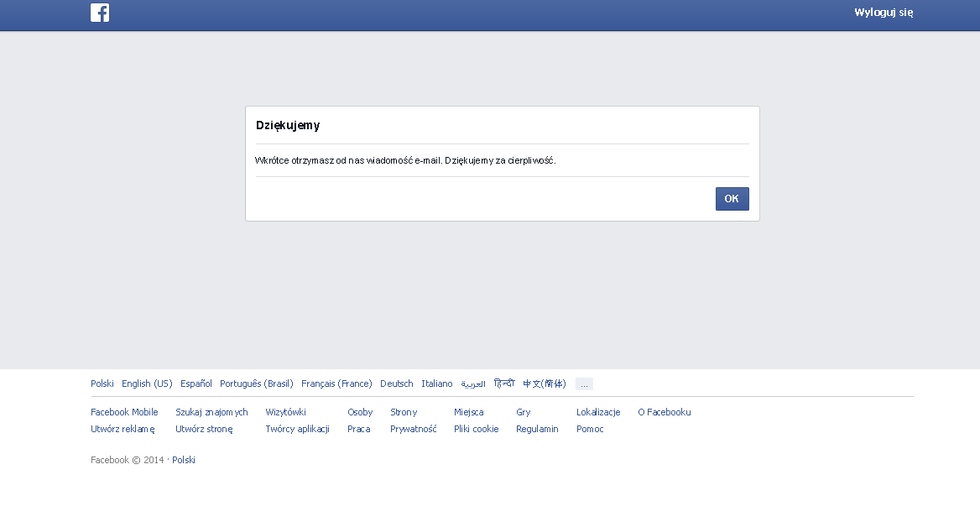Open Regulamin footer link
This screenshot has width=980, height=527.
click(537, 430)
